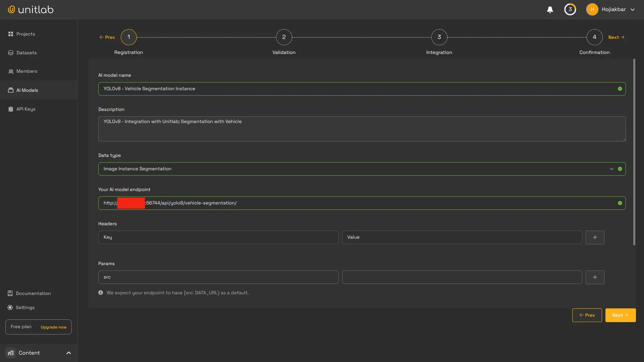Open the Documentation page

(x=33, y=293)
